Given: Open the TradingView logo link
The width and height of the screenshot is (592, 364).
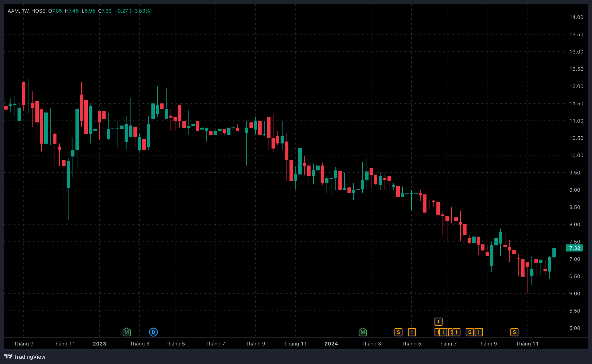Looking at the screenshot, I should (x=25, y=357).
